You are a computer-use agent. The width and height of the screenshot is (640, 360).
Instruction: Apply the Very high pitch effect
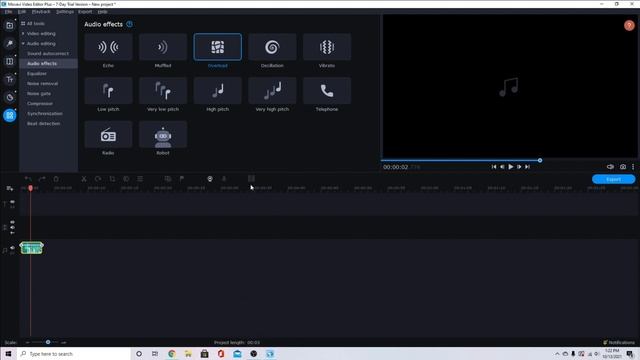tap(272, 91)
